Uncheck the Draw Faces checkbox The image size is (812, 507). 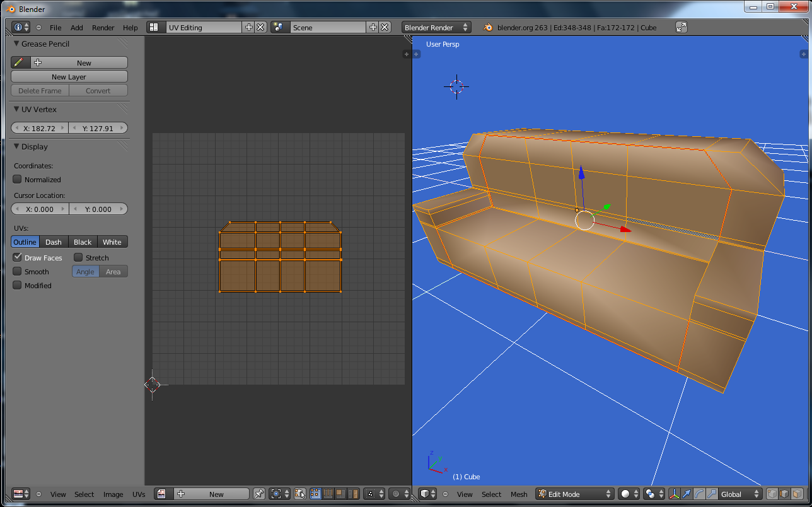[x=18, y=258]
